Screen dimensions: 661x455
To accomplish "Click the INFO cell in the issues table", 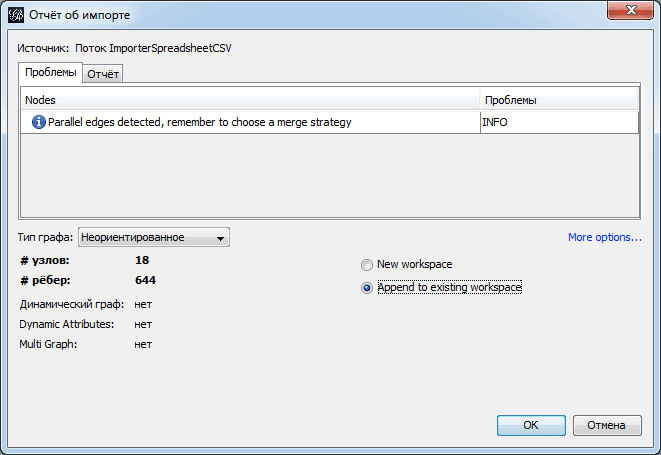I will 558,122.
